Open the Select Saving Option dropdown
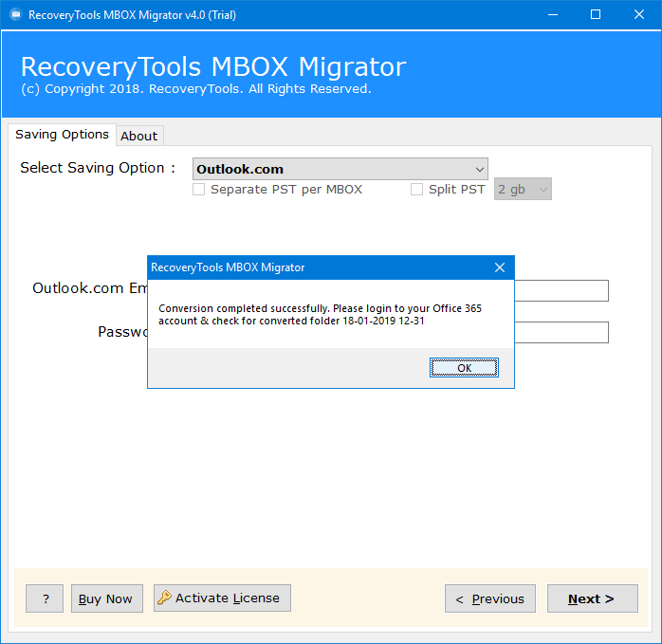The width and height of the screenshot is (662, 644). tap(340, 169)
